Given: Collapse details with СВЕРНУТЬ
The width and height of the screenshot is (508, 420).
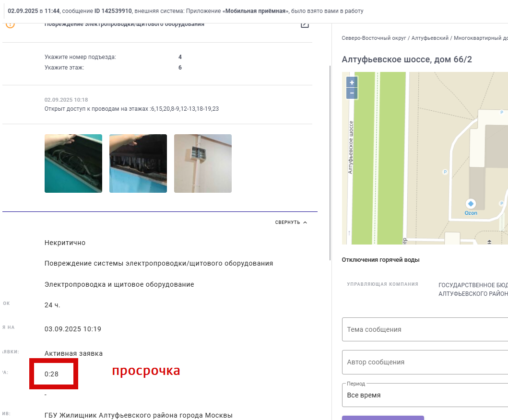Looking at the screenshot, I should coord(291,222).
